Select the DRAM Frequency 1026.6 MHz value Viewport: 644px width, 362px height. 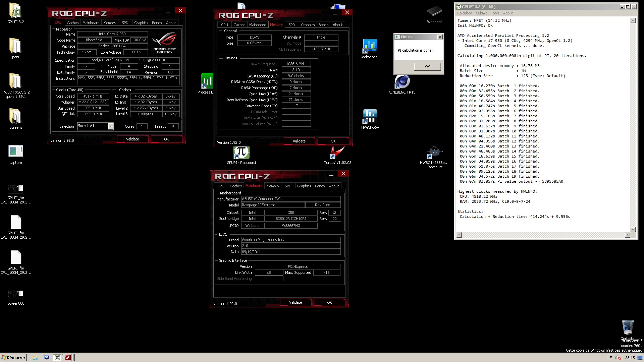pos(296,64)
